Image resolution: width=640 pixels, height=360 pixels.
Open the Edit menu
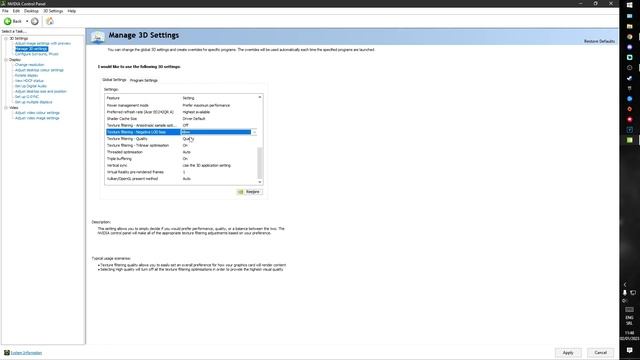(16, 11)
